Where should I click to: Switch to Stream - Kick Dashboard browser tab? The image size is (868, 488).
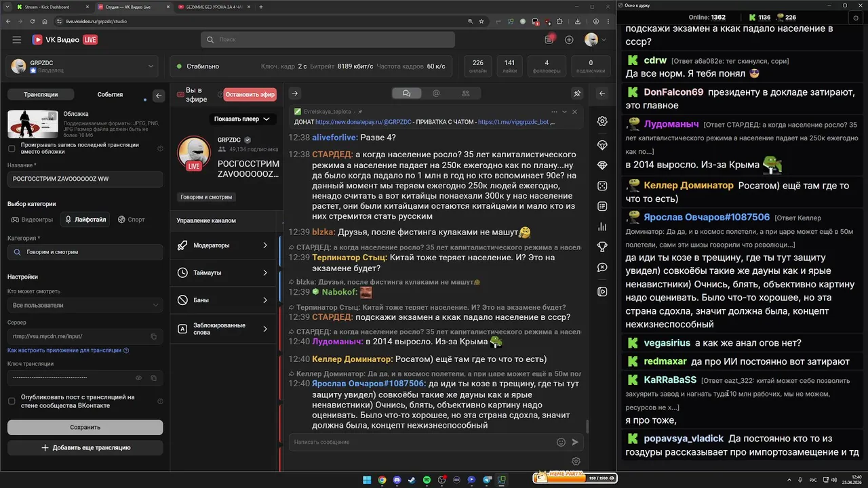[52, 7]
